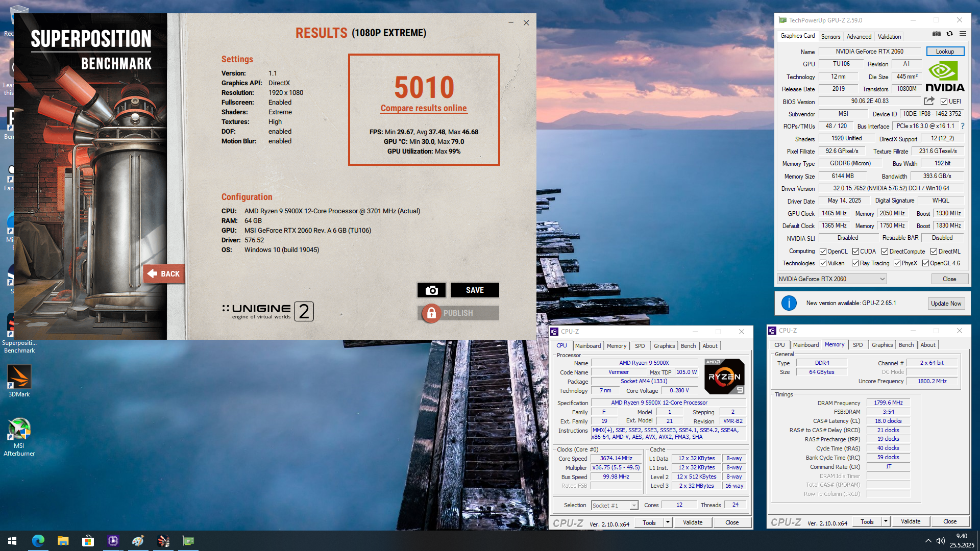The height and width of the screenshot is (551, 980).
Task: Click the Unigine 2 logo
Action: coord(268,311)
